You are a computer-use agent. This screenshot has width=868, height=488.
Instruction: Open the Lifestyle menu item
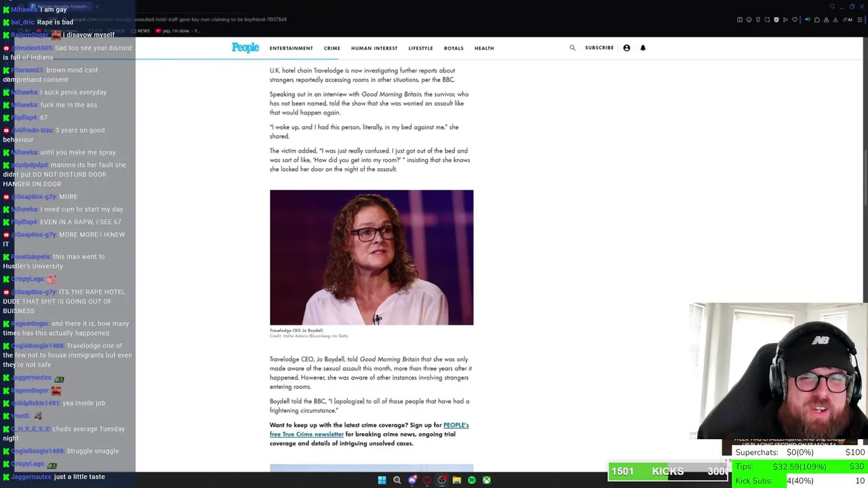[420, 48]
